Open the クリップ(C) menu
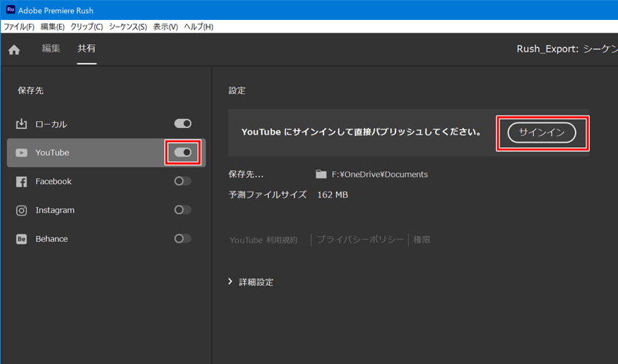 click(87, 27)
